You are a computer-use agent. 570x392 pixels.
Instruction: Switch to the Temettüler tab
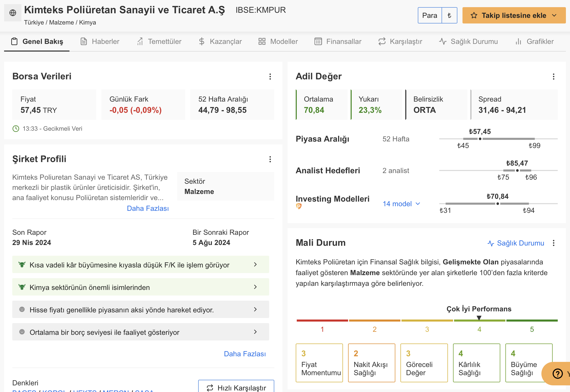click(x=159, y=41)
